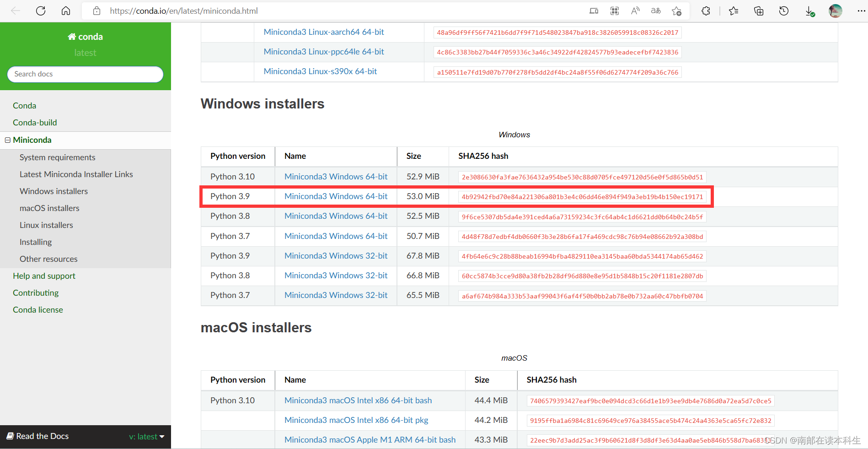Download the 50.7 MiB Windows 64-bit installer
868x449 pixels.
click(x=336, y=236)
